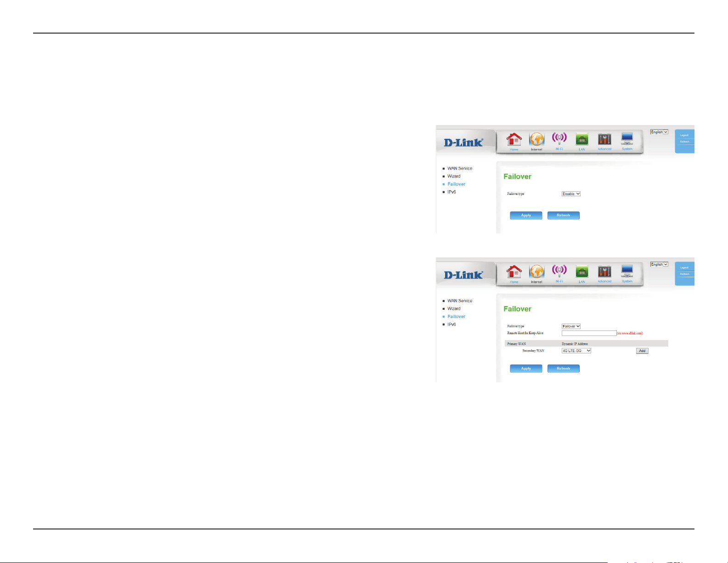Open English language dropdown in upper screenshot
The width and height of the screenshot is (728, 563).
pyautogui.click(x=659, y=132)
